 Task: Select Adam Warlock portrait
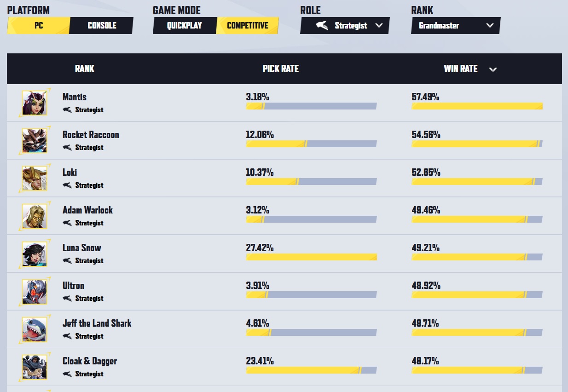pos(35,216)
